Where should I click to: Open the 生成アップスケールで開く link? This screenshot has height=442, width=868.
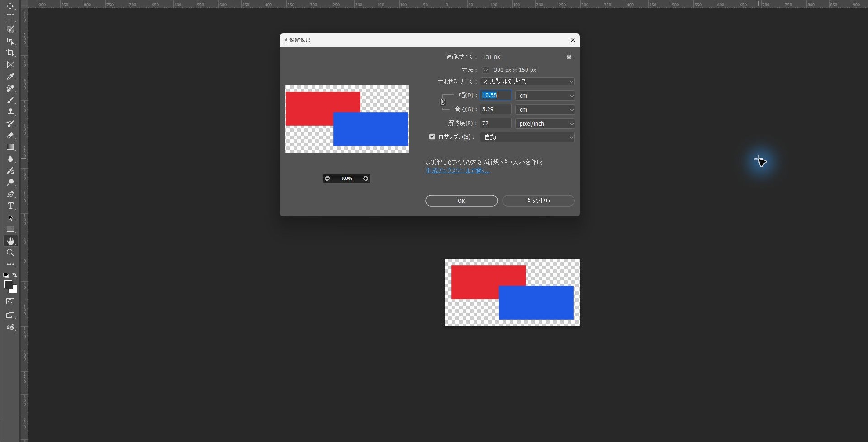458,170
